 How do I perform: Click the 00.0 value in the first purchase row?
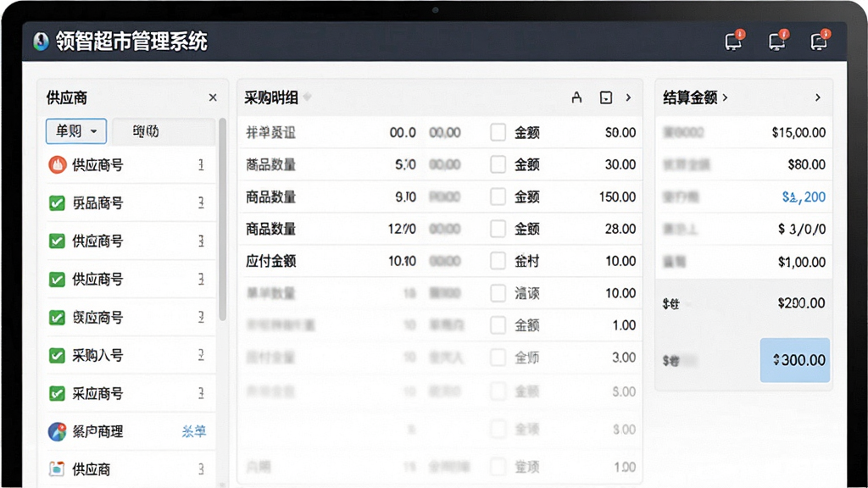pos(403,133)
